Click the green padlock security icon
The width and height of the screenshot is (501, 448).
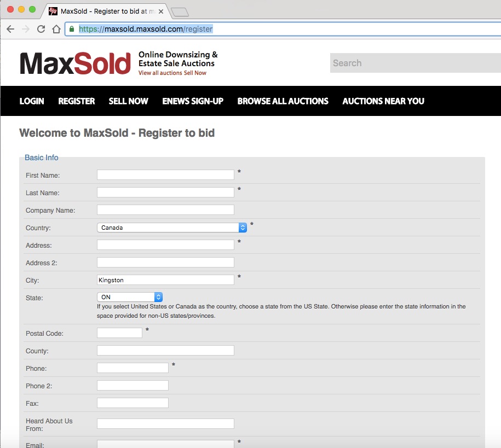(x=72, y=29)
